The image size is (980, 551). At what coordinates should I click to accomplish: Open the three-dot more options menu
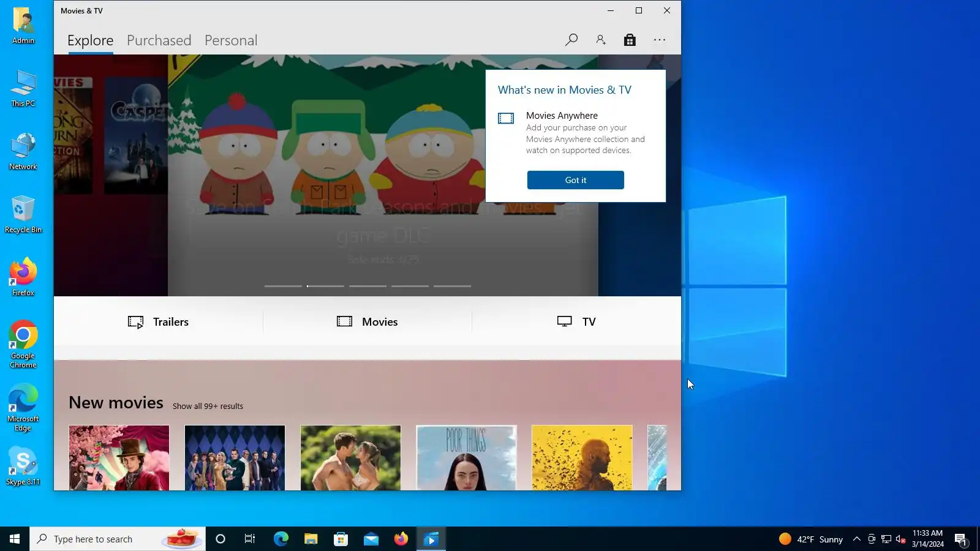tap(660, 40)
